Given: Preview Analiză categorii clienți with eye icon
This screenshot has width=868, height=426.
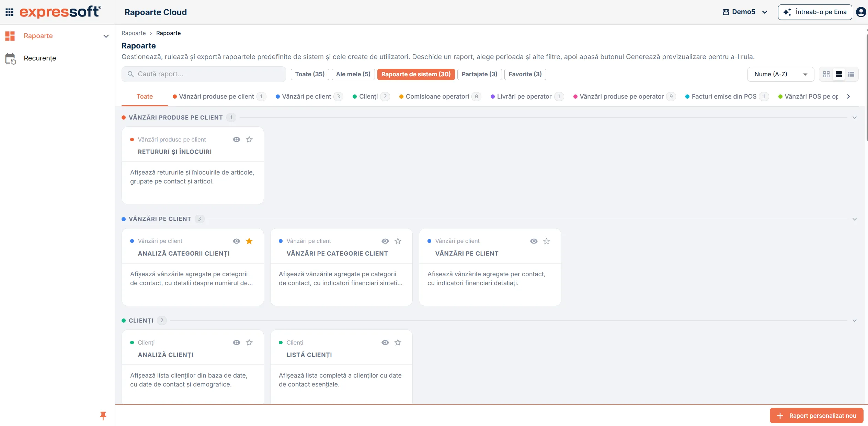Looking at the screenshot, I should coord(237,241).
